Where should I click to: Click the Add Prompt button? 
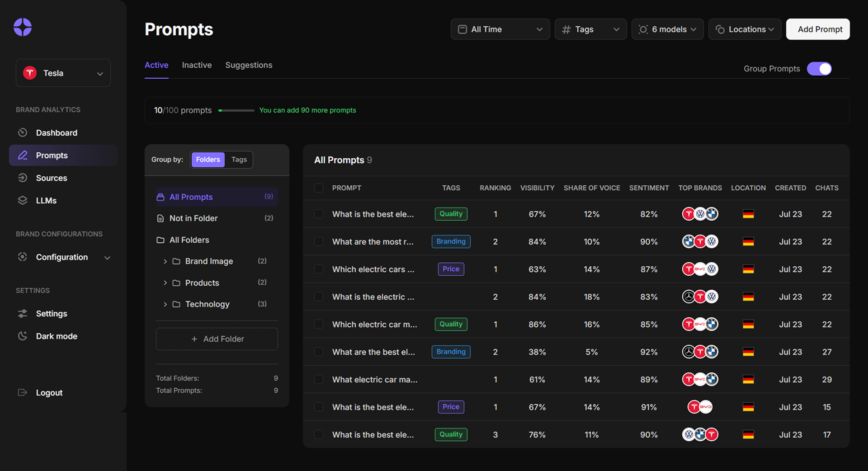point(818,29)
